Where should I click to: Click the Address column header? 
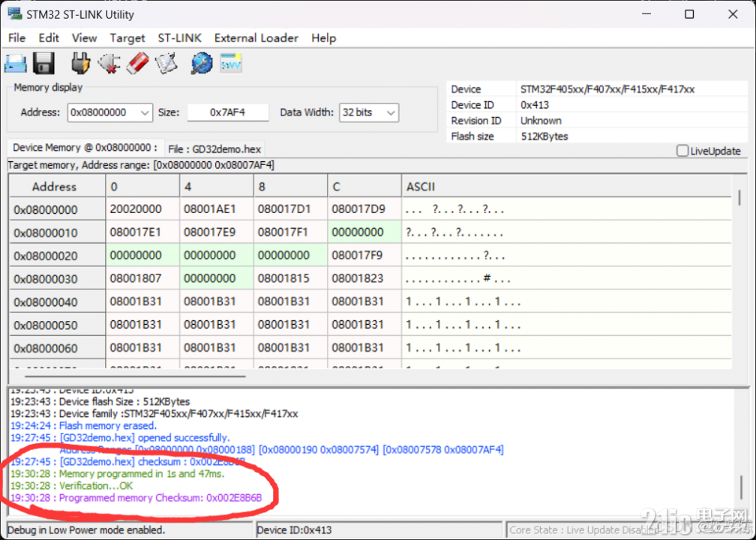(x=57, y=187)
